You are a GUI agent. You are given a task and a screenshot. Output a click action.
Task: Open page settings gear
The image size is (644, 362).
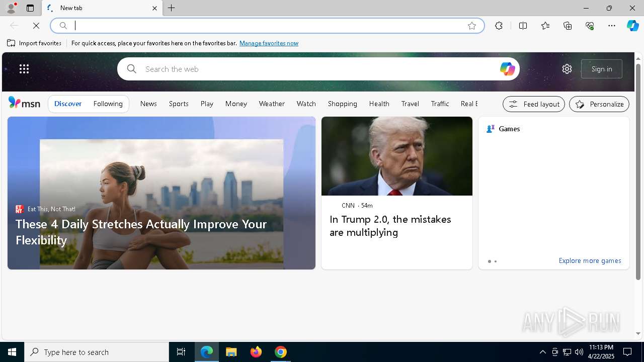click(x=567, y=69)
